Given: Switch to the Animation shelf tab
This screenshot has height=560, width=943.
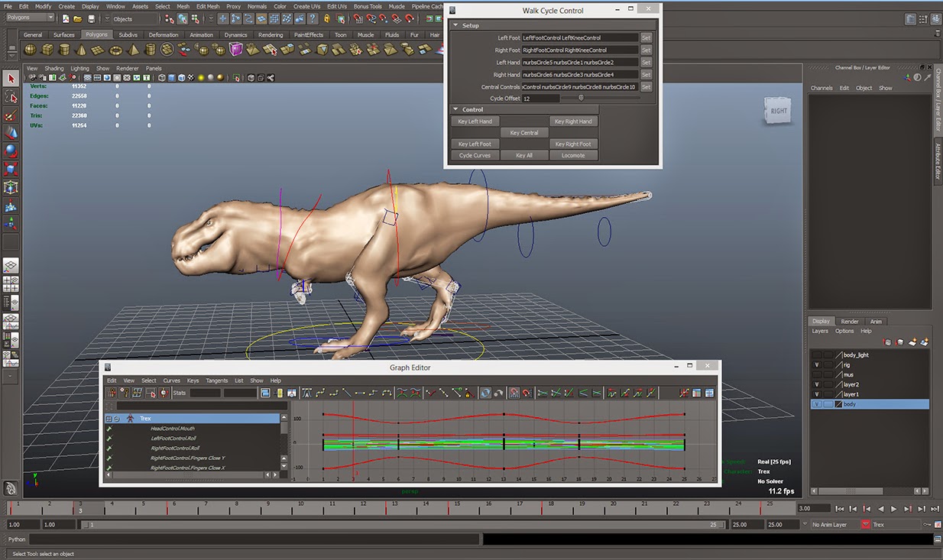Looking at the screenshot, I should [202, 34].
